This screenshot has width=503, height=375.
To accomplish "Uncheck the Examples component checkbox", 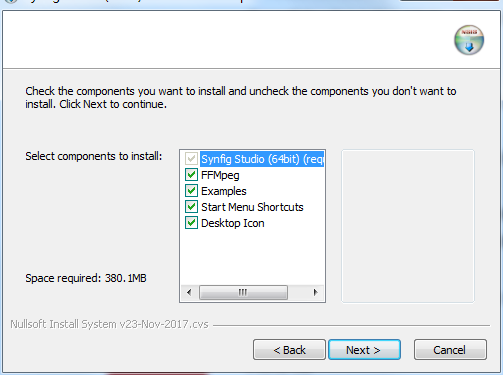I will pos(191,191).
